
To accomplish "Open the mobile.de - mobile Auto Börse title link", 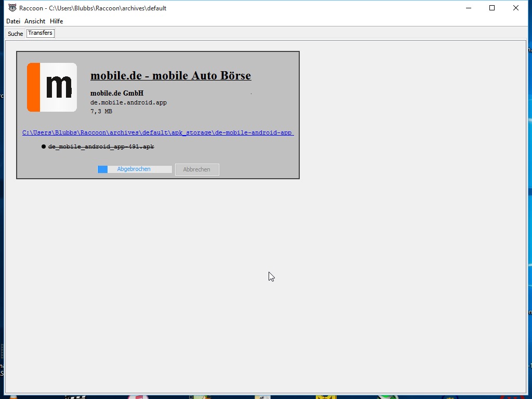I will pyautogui.click(x=170, y=75).
